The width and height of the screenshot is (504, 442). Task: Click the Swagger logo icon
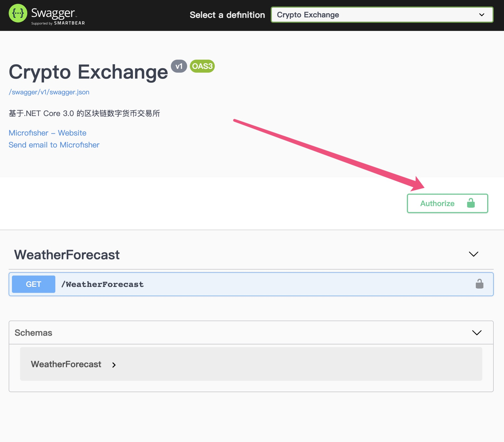pyautogui.click(x=18, y=13)
